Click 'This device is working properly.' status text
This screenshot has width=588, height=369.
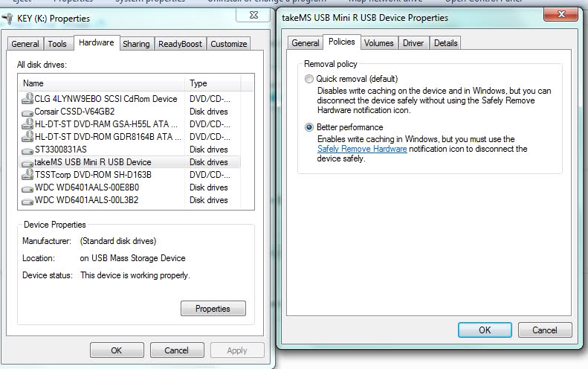[x=135, y=275]
